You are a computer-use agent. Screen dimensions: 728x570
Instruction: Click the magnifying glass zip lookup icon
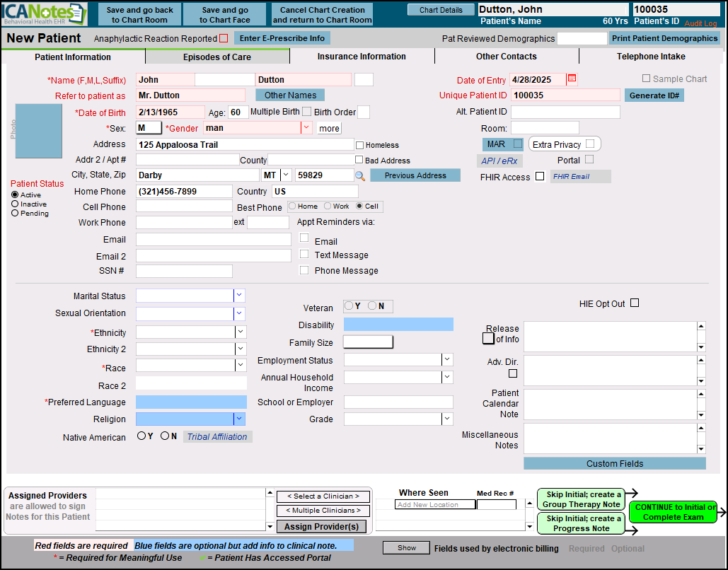click(x=360, y=175)
